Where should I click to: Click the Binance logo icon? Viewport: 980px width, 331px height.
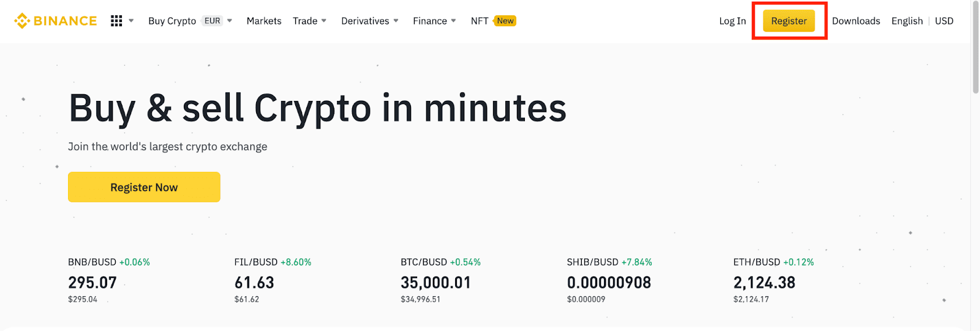pos(22,21)
